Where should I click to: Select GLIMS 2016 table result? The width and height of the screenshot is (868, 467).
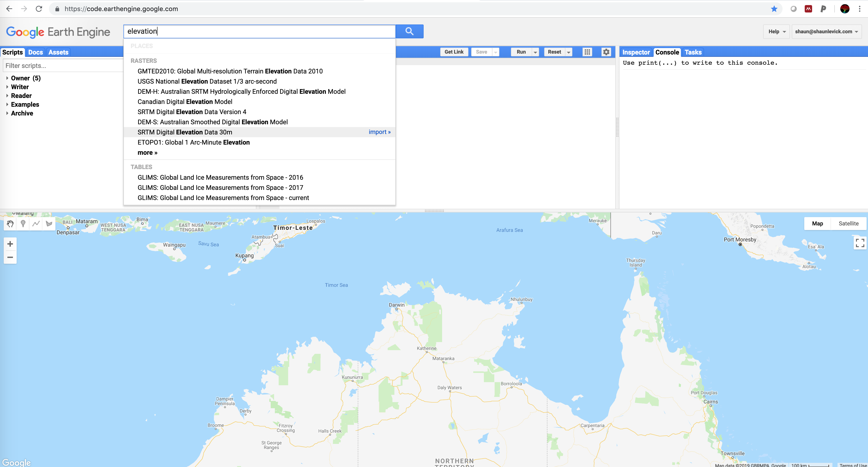259,178
